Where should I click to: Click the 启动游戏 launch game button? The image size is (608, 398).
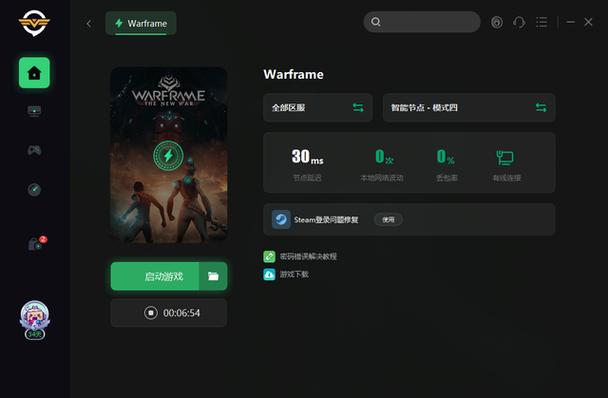point(155,276)
